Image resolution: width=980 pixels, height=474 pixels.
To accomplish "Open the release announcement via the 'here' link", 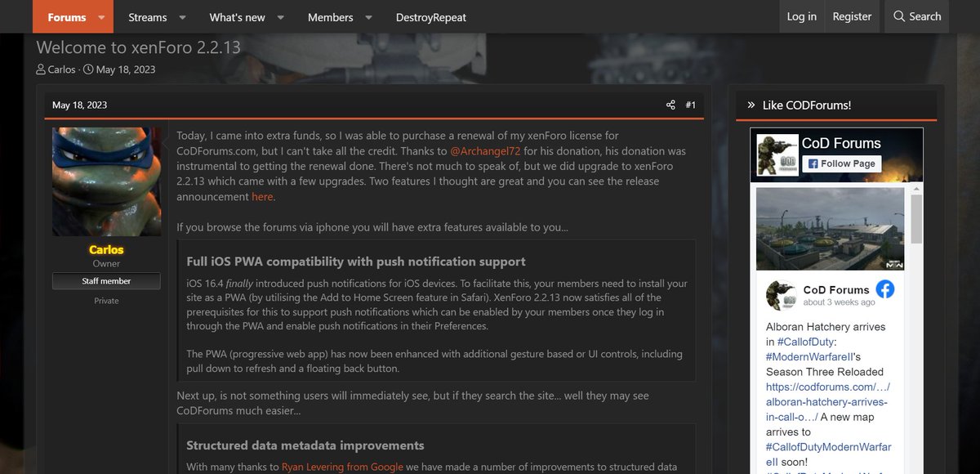I will click(261, 196).
